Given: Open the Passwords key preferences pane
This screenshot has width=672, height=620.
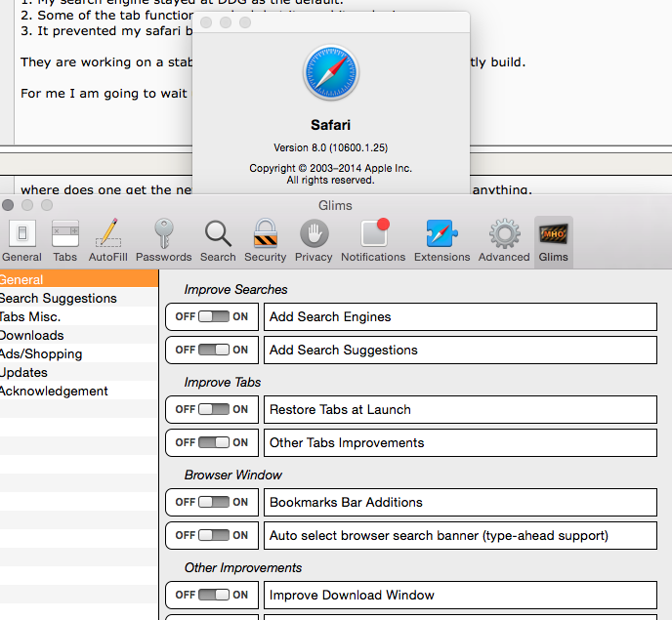Looking at the screenshot, I should click(164, 241).
